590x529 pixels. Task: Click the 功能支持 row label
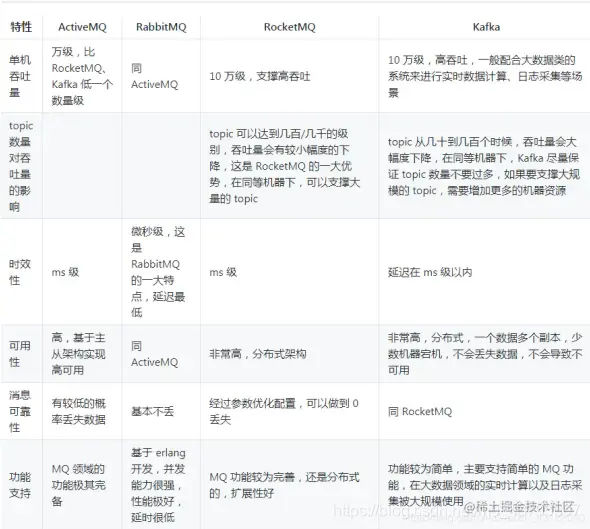20,485
